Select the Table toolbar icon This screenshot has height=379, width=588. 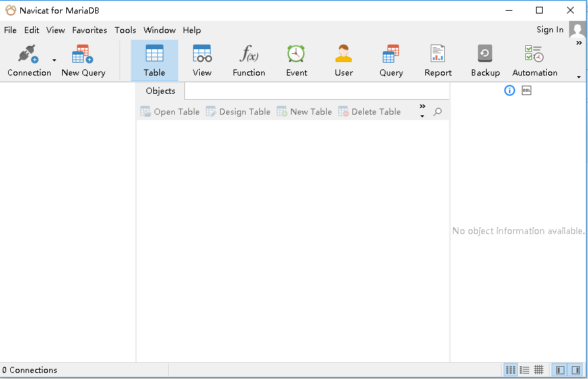(x=154, y=61)
